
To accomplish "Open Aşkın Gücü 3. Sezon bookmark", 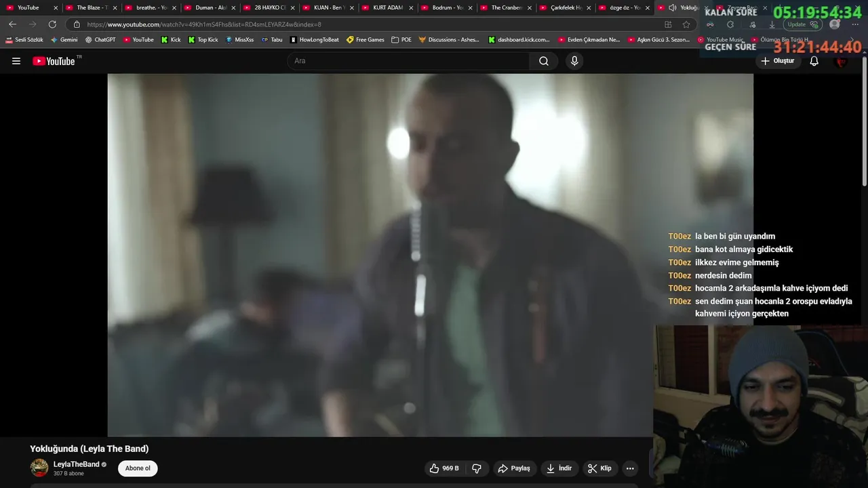I will [659, 40].
